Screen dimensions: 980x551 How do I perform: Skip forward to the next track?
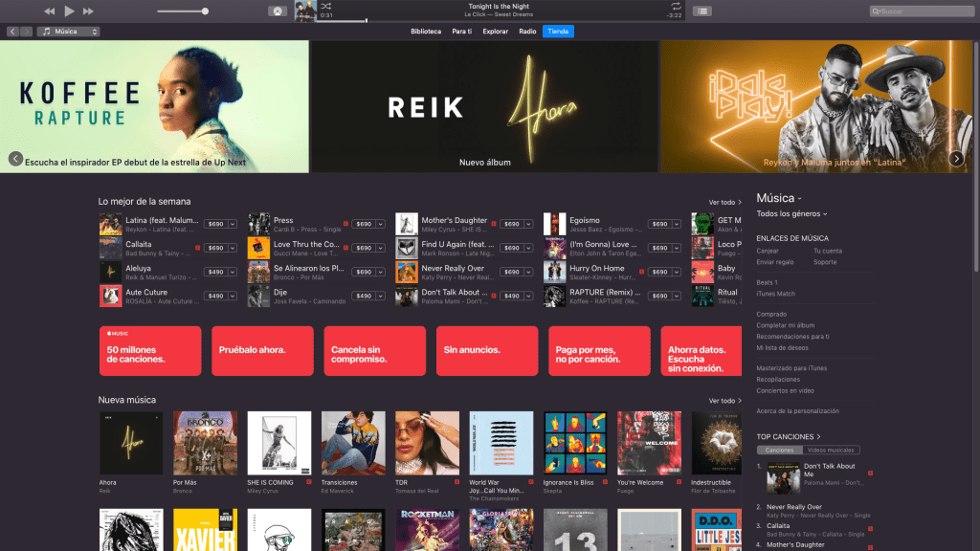[x=88, y=11]
